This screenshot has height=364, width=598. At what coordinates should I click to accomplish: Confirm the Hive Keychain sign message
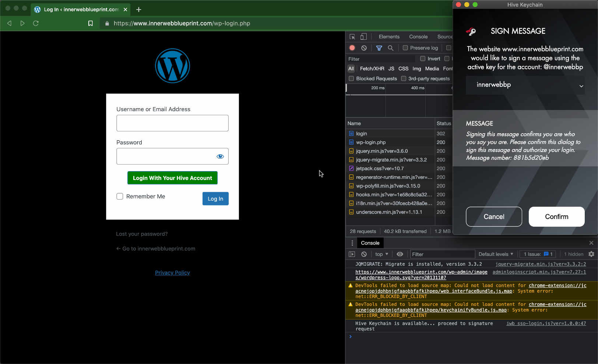coord(556,217)
